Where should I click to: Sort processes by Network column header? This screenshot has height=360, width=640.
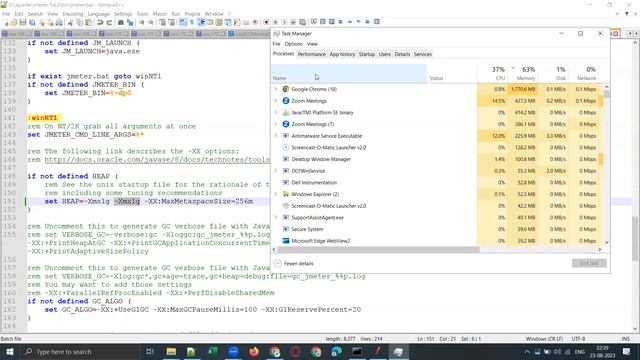coord(583,73)
